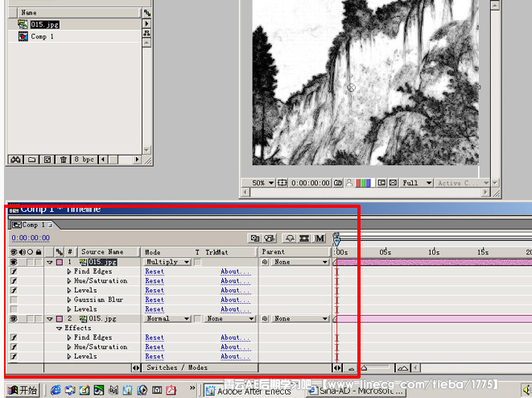The width and height of the screenshot is (532, 398).
Task: Hide layer 1 015.jpg with eye toggle
Action: 14,262
